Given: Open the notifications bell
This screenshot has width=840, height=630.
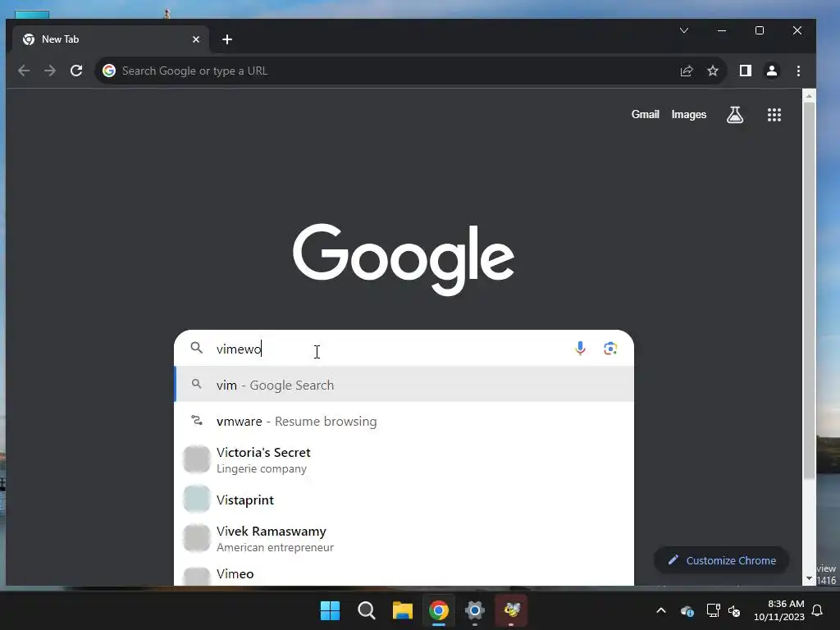Looking at the screenshot, I should point(817,610).
